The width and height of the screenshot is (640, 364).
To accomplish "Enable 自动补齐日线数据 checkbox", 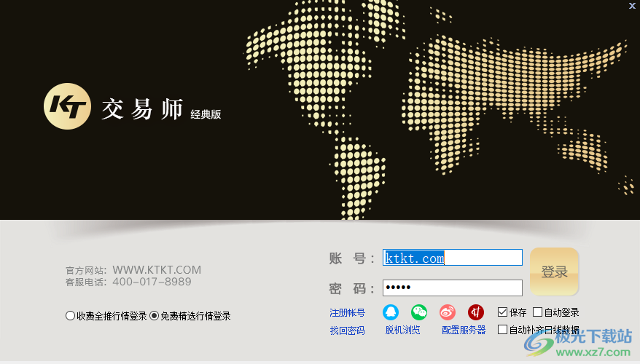I will pyautogui.click(x=502, y=329).
